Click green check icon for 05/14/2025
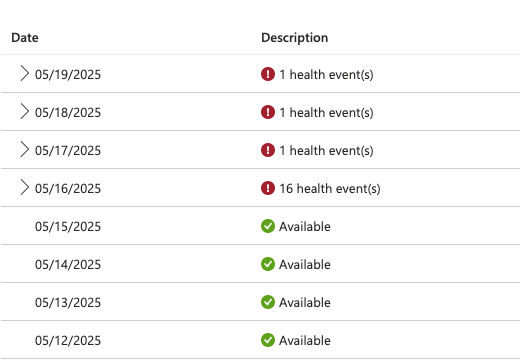 click(268, 264)
